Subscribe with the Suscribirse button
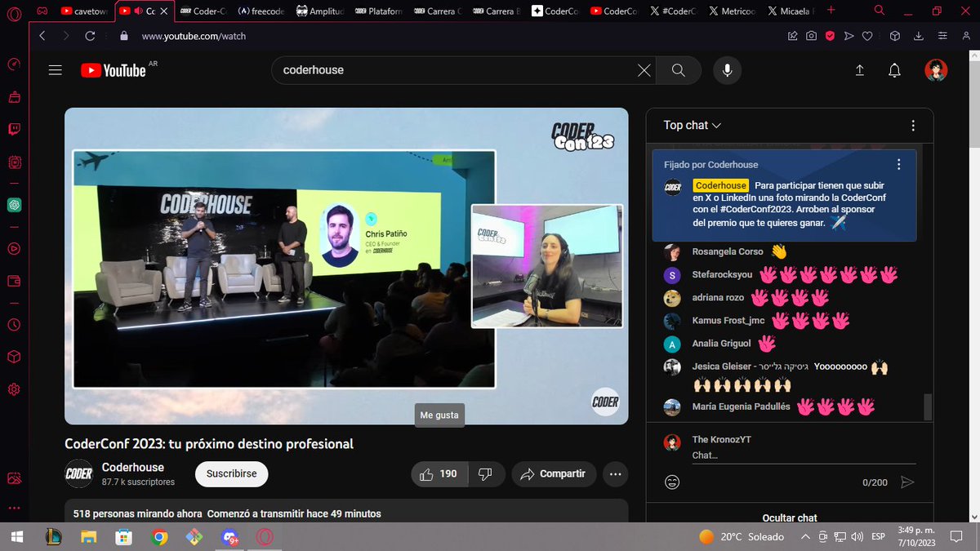Image resolution: width=980 pixels, height=551 pixels. 231,473
